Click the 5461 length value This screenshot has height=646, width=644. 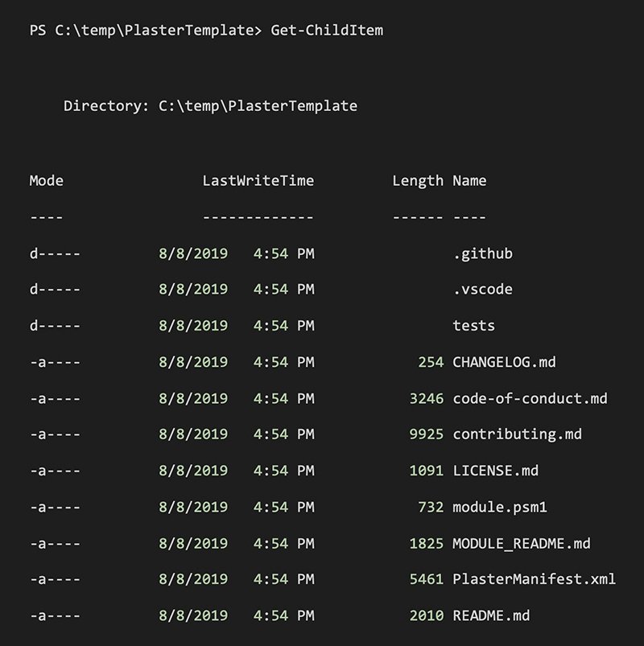point(426,579)
